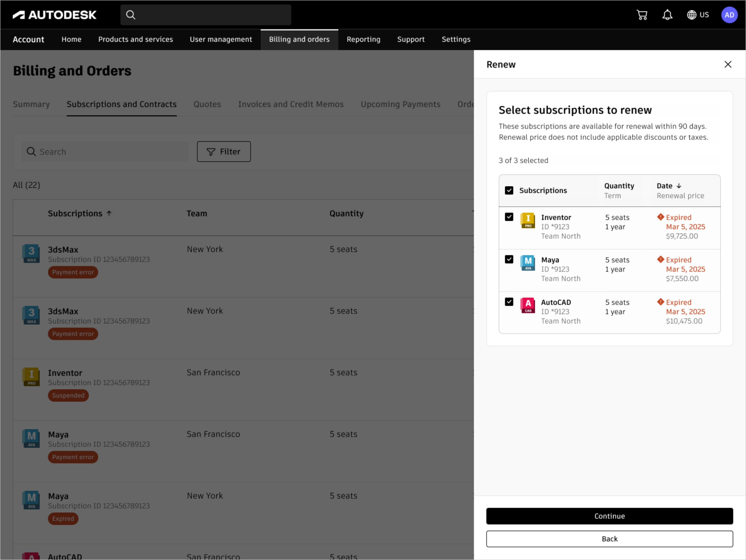Click the subscriptions Search field

(105, 152)
